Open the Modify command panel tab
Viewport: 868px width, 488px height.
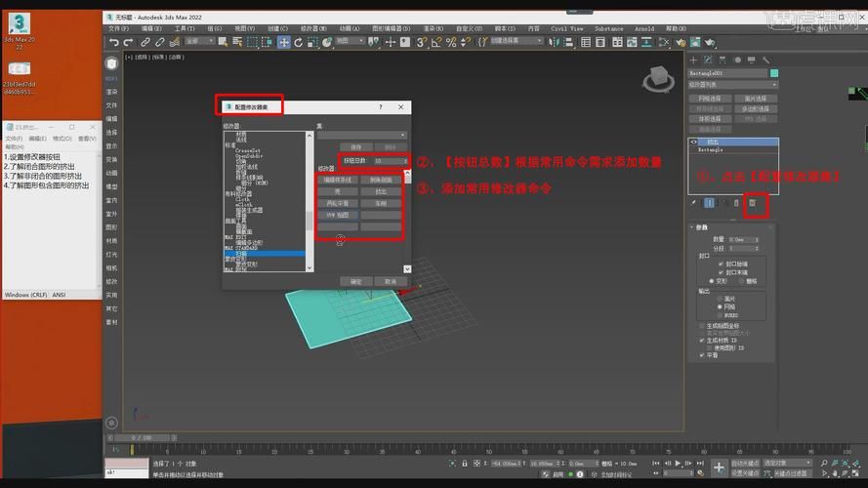pos(708,60)
